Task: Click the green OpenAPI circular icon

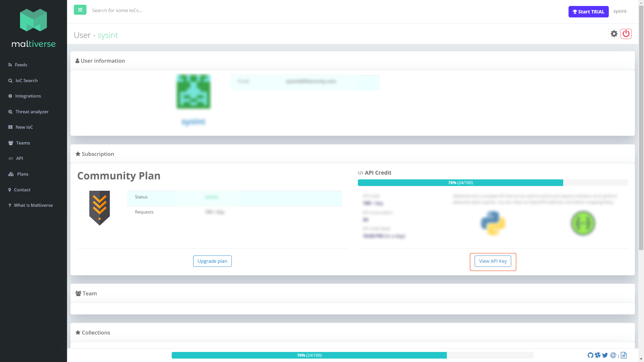Action: [x=583, y=223]
